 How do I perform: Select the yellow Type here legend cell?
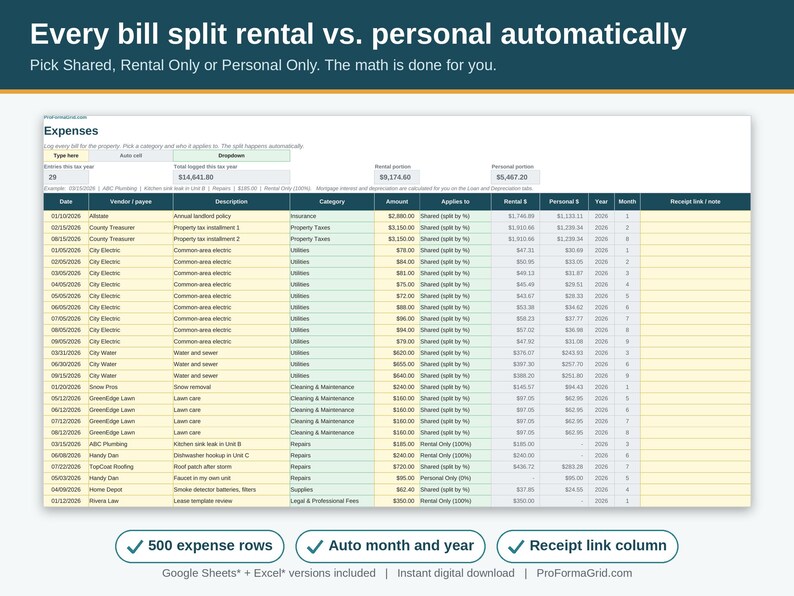pos(66,155)
